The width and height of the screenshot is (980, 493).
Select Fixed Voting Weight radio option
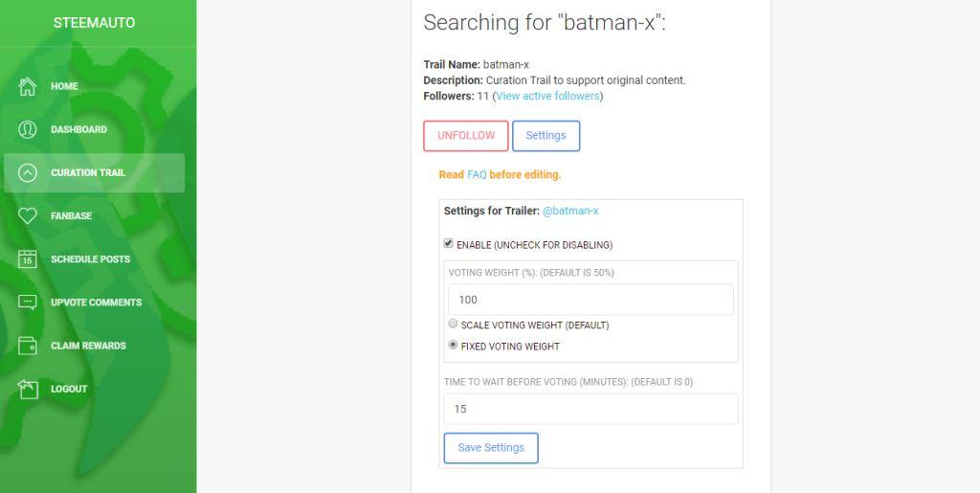click(x=454, y=346)
